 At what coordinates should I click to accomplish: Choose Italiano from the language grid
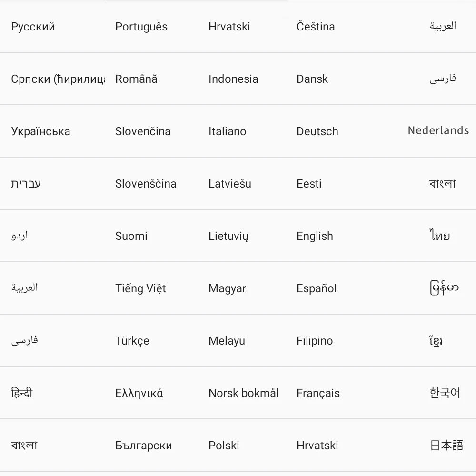tap(228, 131)
